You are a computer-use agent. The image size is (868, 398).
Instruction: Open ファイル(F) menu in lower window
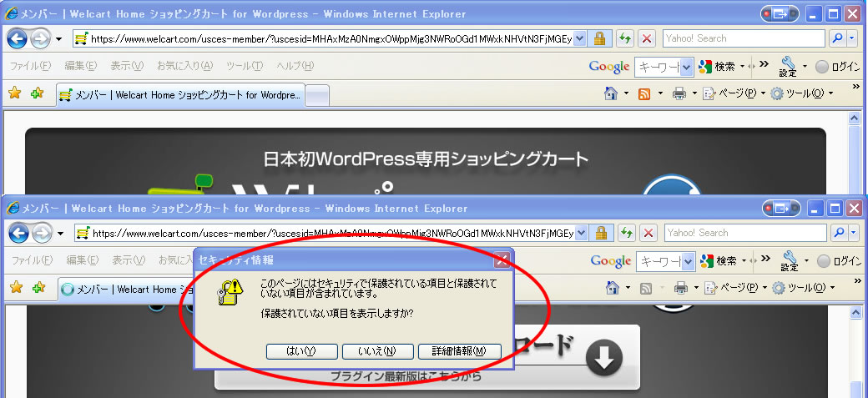(x=32, y=260)
